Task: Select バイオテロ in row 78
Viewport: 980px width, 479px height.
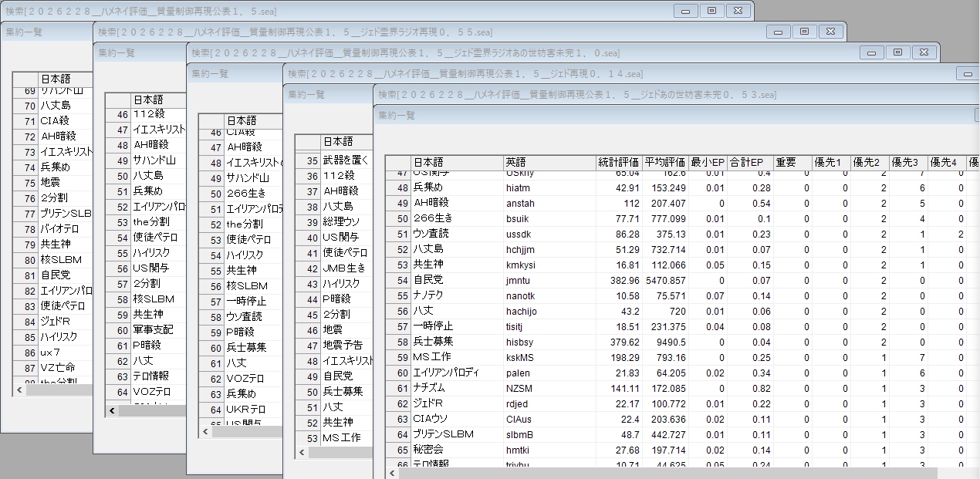Action: (x=65, y=229)
